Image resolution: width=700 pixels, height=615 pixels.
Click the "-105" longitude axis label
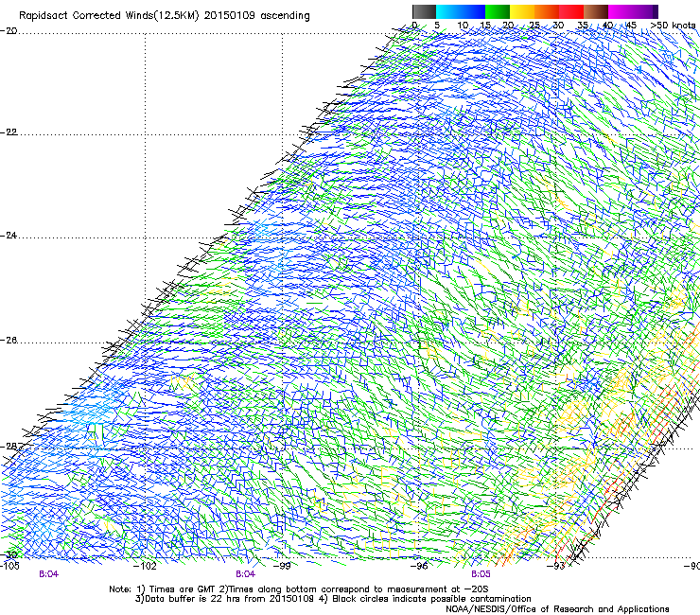(x=9, y=566)
